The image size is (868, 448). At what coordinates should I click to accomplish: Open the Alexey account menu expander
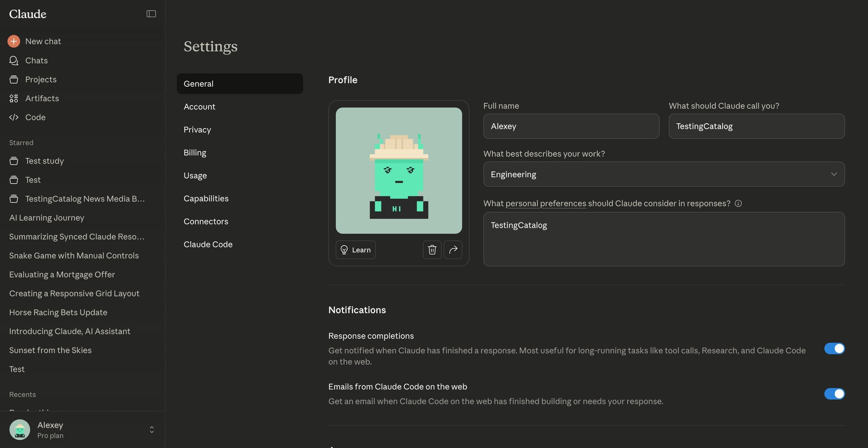point(151,430)
